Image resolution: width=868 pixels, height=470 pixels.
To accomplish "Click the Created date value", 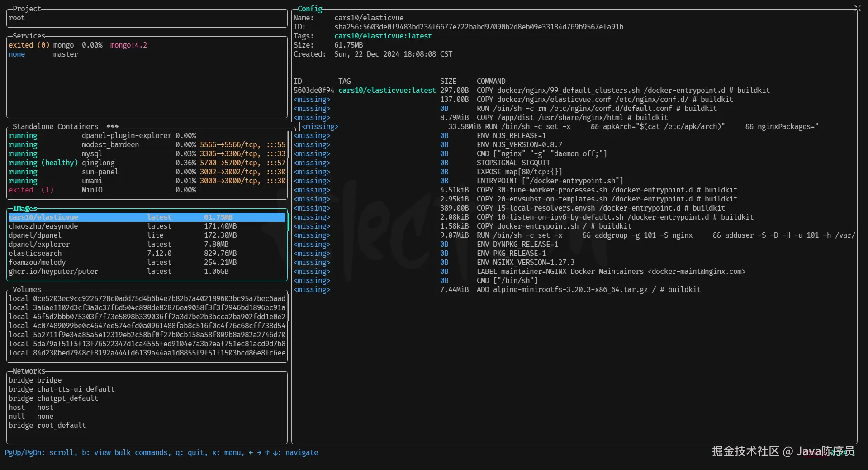I will tap(393, 54).
